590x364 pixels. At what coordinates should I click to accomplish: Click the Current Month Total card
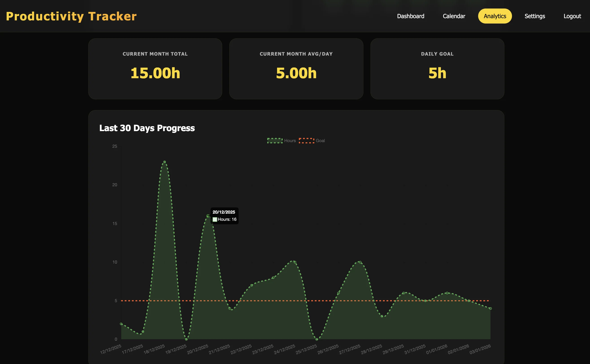pyautogui.click(x=155, y=69)
